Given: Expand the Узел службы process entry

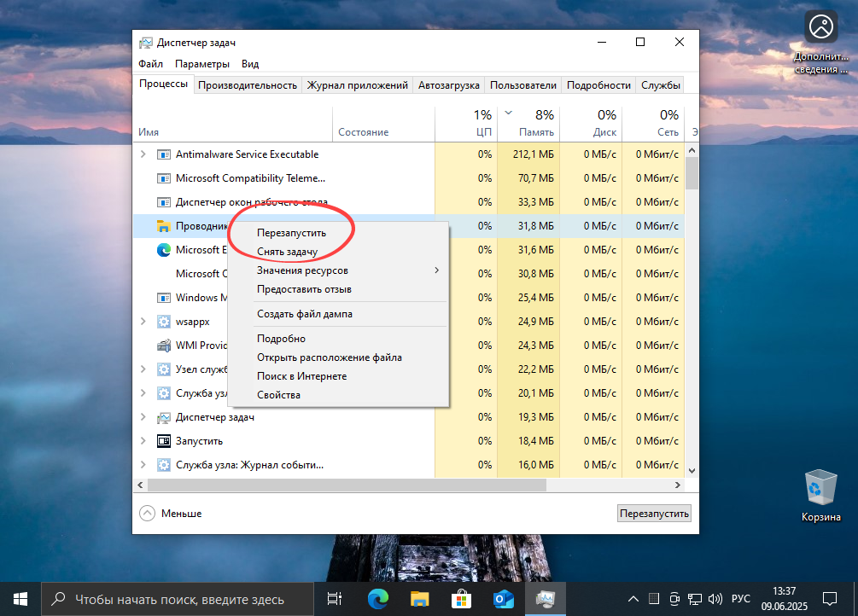Looking at the screenshot, I should (x=143, y=369).
